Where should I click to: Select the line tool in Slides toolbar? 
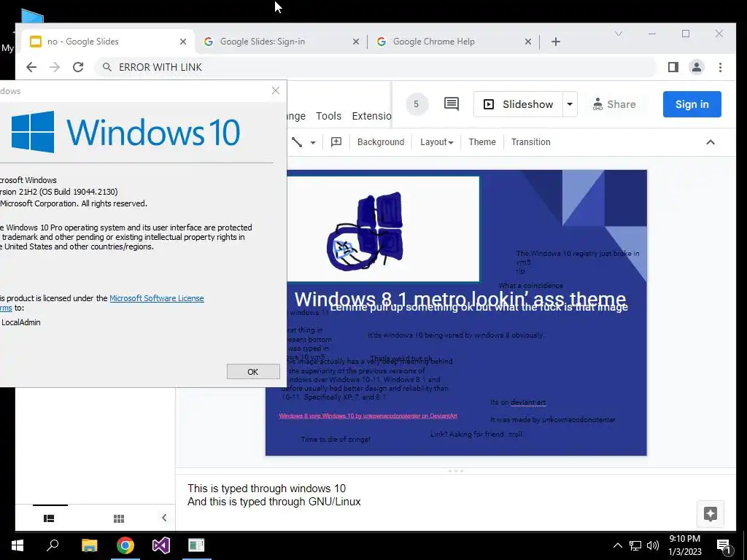point(297,142)
